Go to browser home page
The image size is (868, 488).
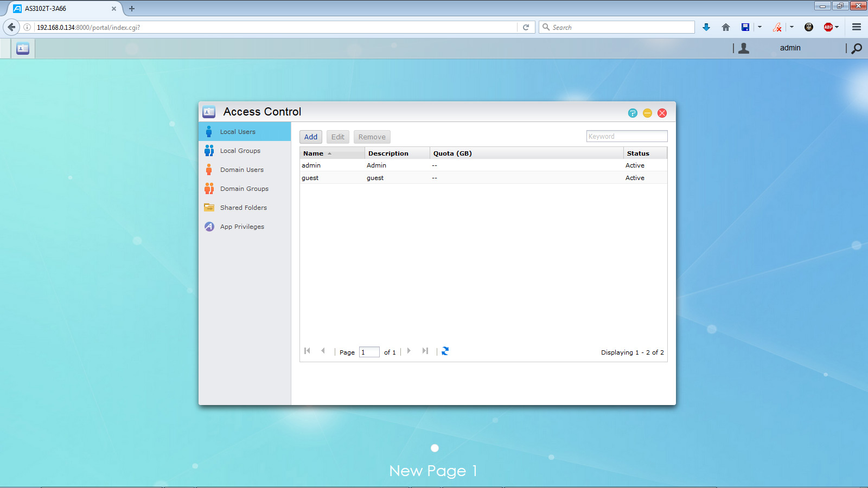pos(726,27)
